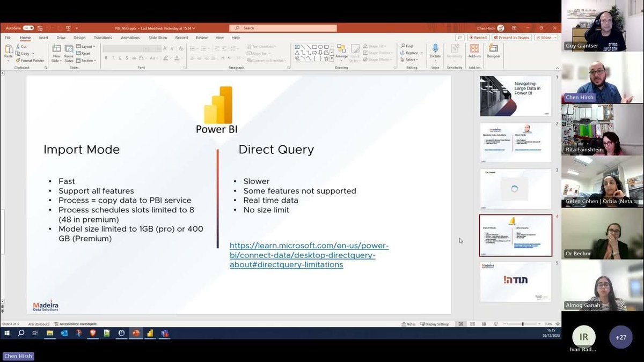Open the Reuse Slides pane
644x362 pixels.
(69, 53)
